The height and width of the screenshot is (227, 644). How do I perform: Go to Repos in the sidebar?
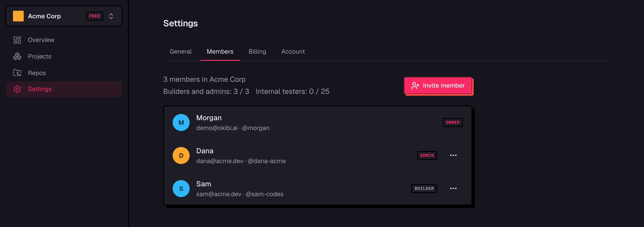pos(64,73)
